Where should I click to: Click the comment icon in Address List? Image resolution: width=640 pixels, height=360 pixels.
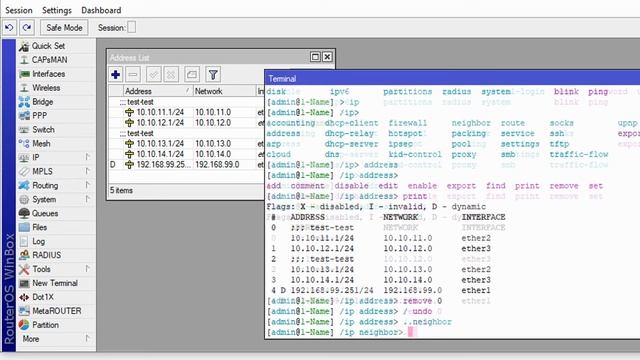pos(191,75)
